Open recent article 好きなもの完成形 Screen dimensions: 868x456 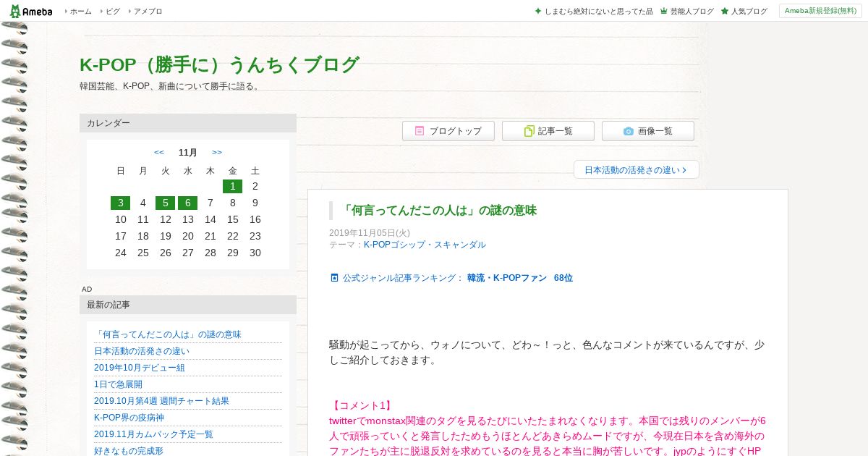point(129,451)
